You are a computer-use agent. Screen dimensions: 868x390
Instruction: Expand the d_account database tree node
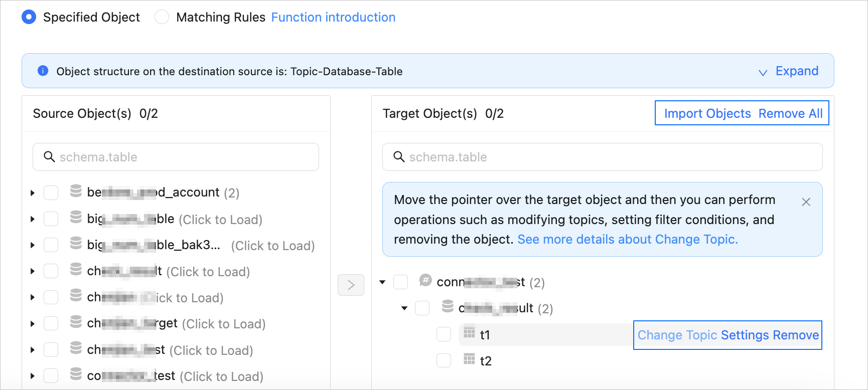click(x=33, y=192)
